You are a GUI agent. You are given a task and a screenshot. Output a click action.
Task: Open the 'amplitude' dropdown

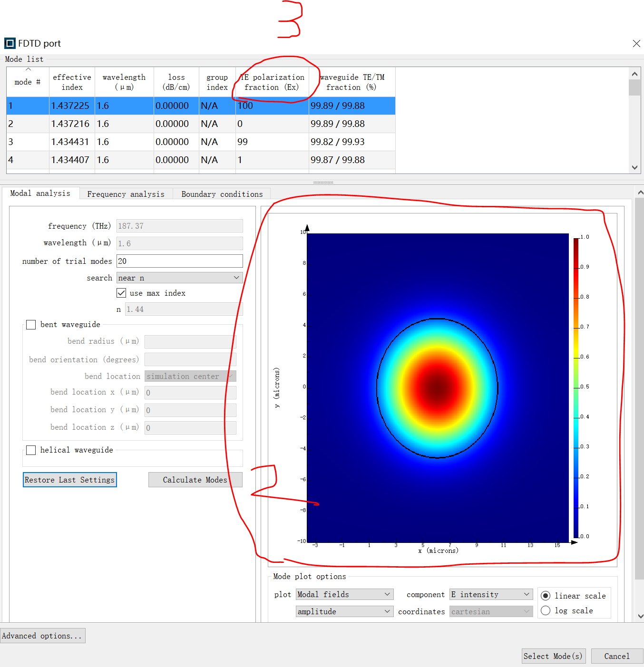point(345,611)
